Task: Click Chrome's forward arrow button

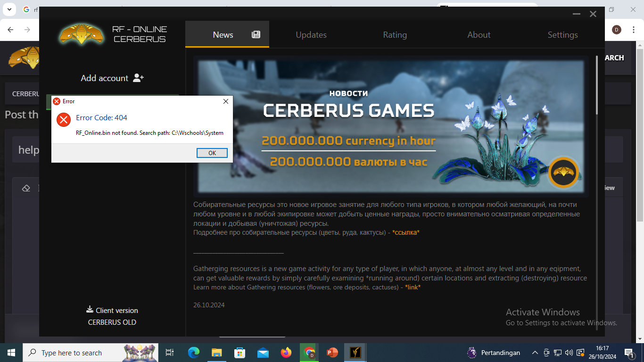Action: click(27, 30)
